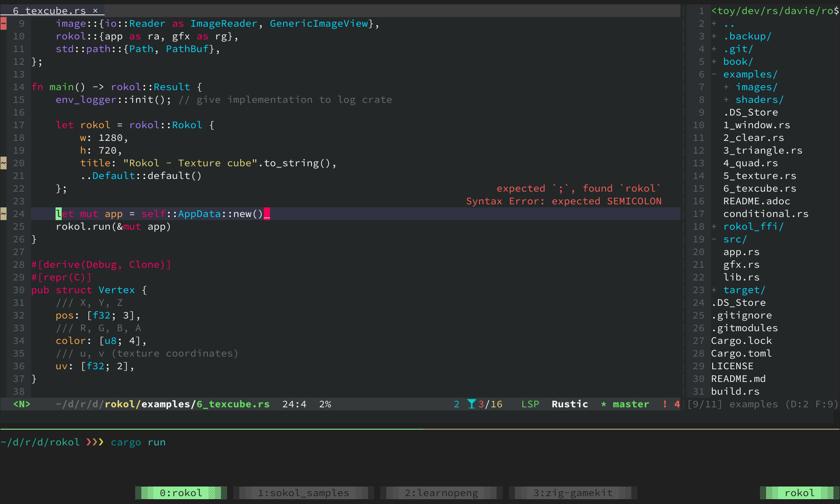Click the red exclamation error count in the statusline

[665, 404]
